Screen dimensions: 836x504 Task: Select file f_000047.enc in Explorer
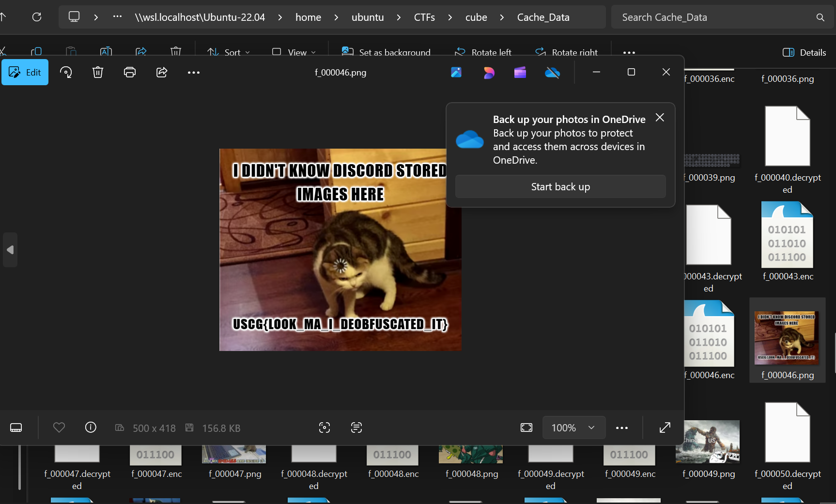(x=156, y=462)
